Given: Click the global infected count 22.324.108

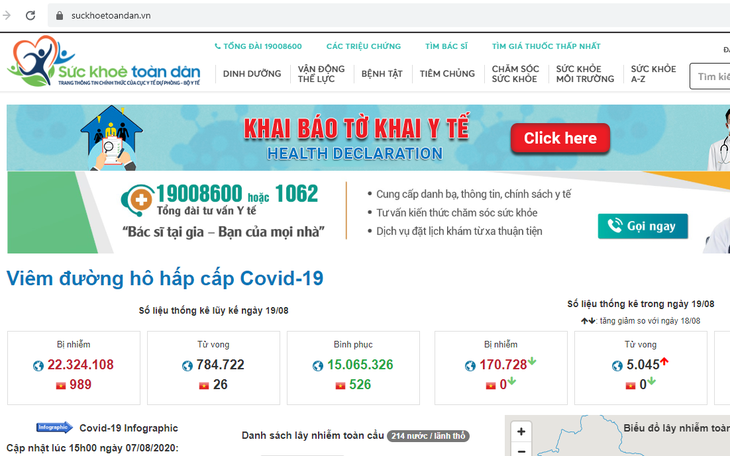Looking at the screenshot, I should (x=81, y=365).
